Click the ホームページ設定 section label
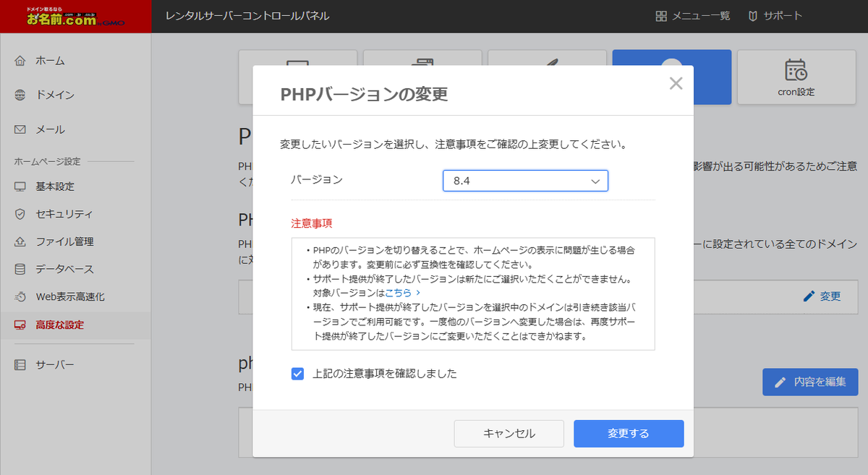The image size is (868, 475). click(47, 161)
